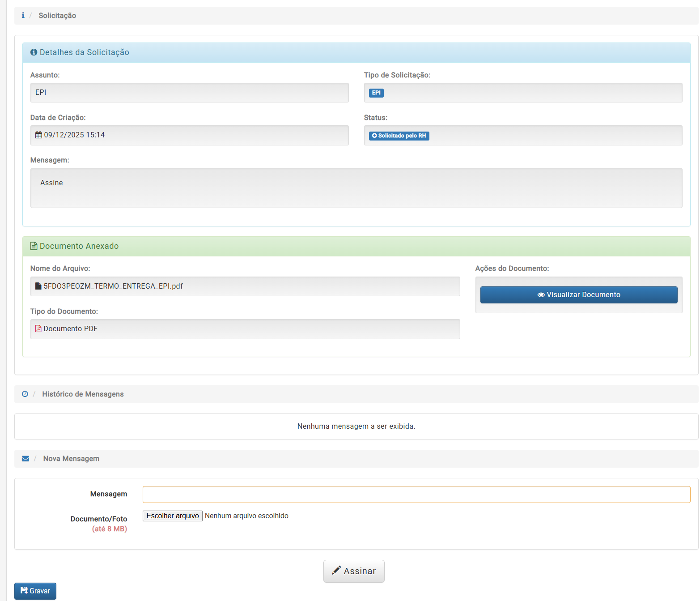Click the file icon beside the PDF filename
Viewport: 700px width, 601px height.
[x=38, y=286]
